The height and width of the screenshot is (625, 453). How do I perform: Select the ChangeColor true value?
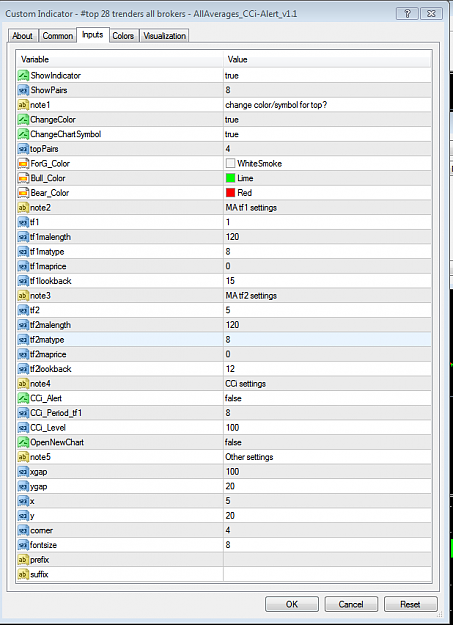232,120
